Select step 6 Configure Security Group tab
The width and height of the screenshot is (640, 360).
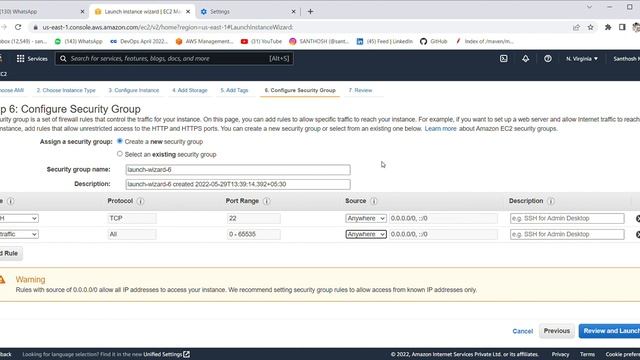tap(300, 90)
